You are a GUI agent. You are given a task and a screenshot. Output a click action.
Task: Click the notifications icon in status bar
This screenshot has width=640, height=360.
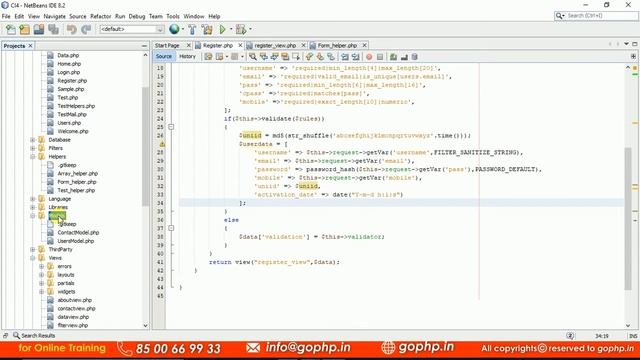coord(570,336)
